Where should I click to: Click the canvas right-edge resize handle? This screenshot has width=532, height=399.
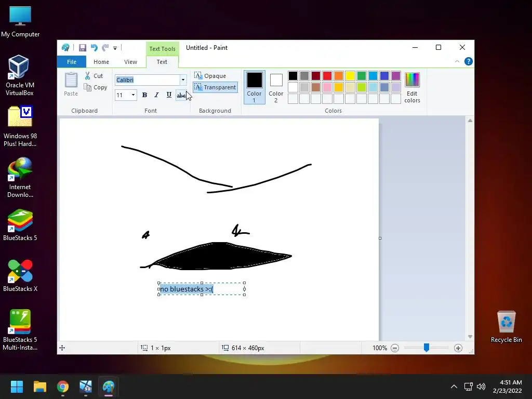(x=380, y=238)
